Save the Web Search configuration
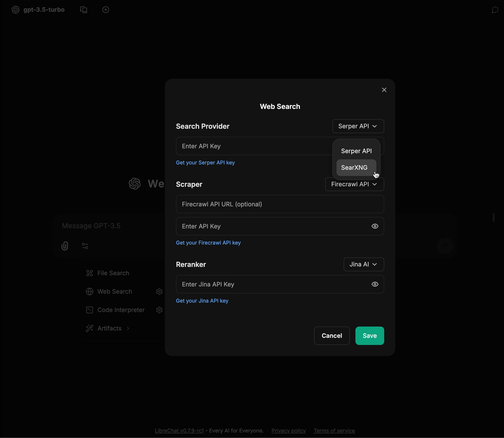 click(x=369, y=336)
